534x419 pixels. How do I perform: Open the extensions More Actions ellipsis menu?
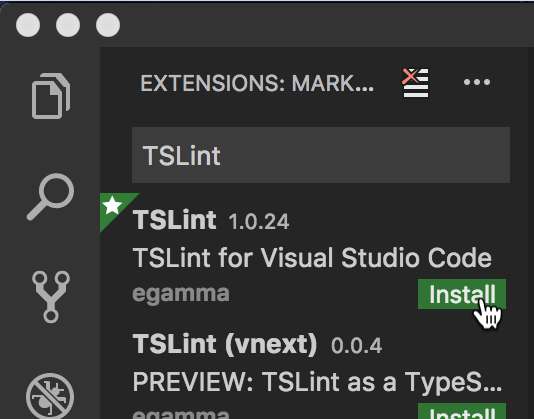(x=477, y=82)
